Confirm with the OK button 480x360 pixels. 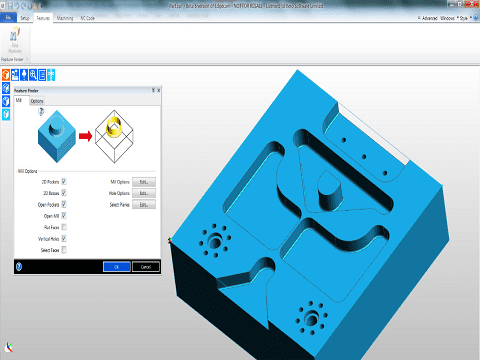tap(117, 267)
